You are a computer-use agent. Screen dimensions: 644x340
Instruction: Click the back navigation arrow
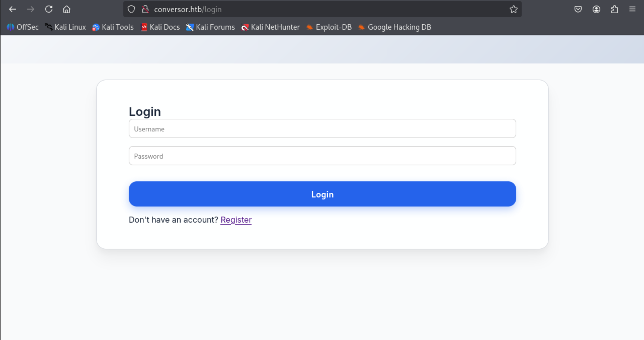tap(13, 9)
